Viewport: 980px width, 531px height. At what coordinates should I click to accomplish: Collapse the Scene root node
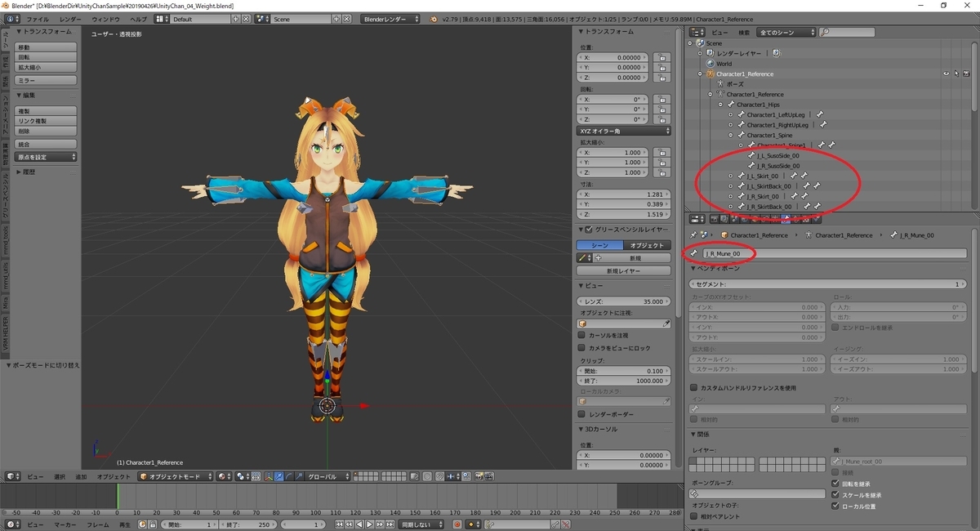691,43
